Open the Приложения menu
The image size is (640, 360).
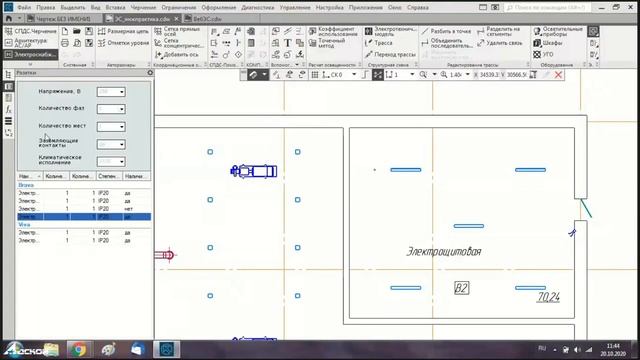point(365,7)
